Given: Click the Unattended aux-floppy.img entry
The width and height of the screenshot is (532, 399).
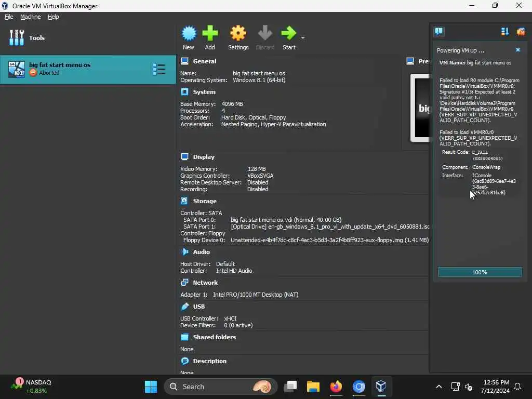Looking at the screenshot, I should (x=329, y=240).
